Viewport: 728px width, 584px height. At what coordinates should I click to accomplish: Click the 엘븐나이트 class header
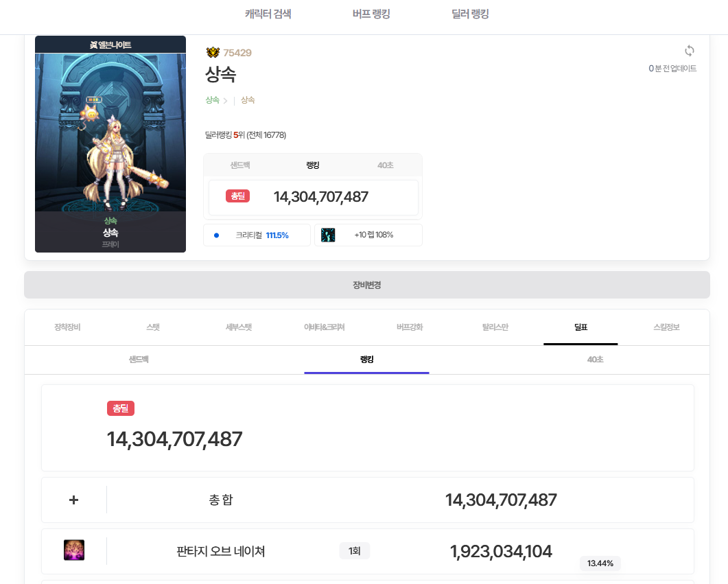(110, 45)
